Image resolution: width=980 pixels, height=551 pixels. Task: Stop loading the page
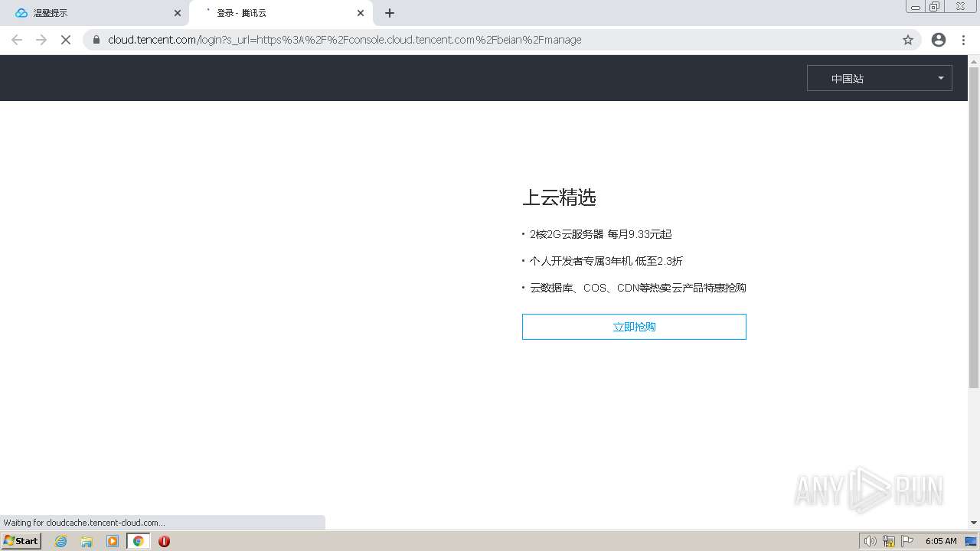(66, 40)
